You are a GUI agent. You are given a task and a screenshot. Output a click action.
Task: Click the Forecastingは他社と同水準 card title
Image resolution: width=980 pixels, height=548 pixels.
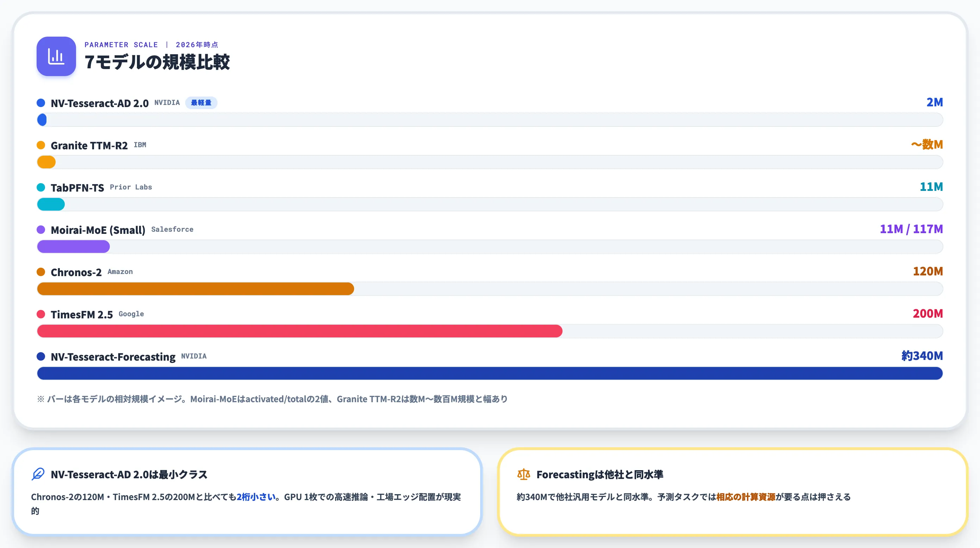600,474
